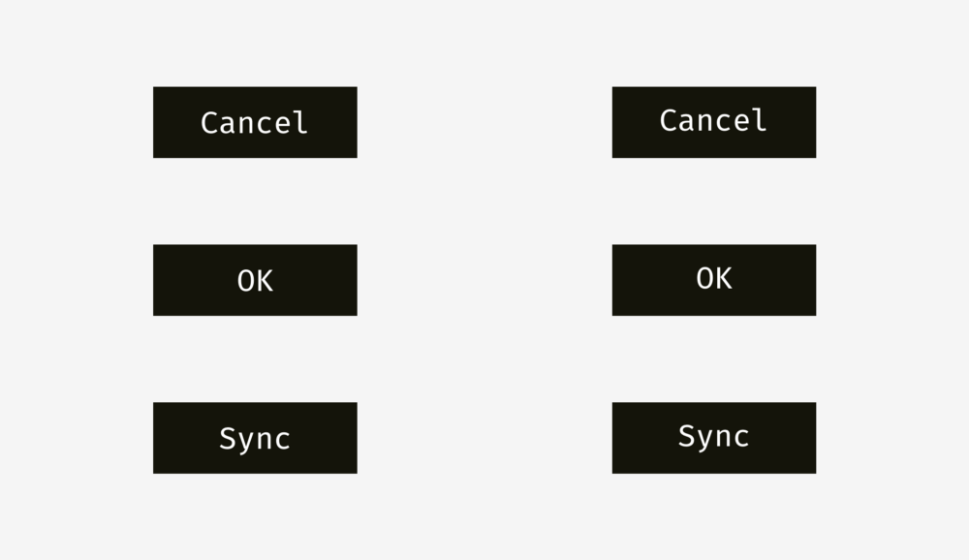Activate Sync below the right OK button
The height and width of the screenshot is (560, 969).
(x=714, y=438)
